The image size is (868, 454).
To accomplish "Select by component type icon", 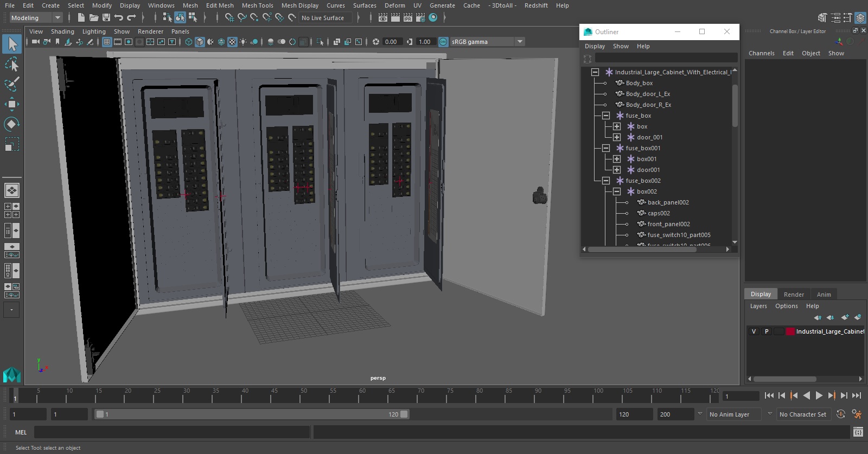I will 193,18.
